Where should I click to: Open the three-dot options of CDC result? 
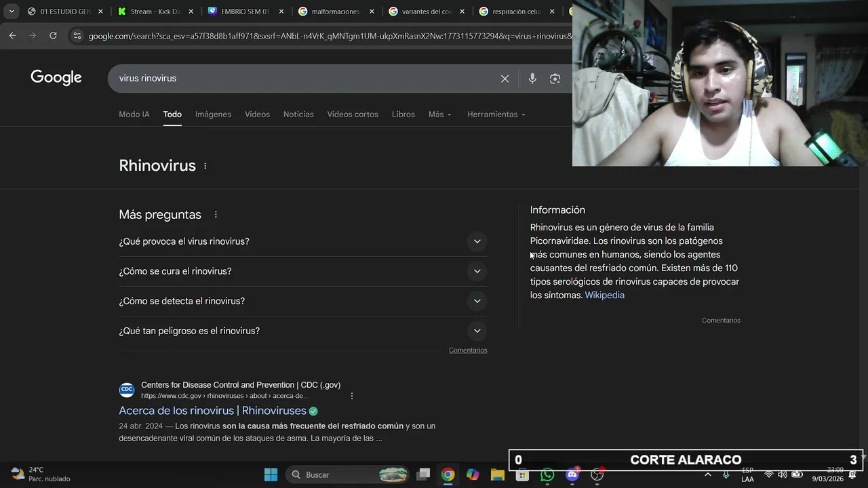coord(351,396)
